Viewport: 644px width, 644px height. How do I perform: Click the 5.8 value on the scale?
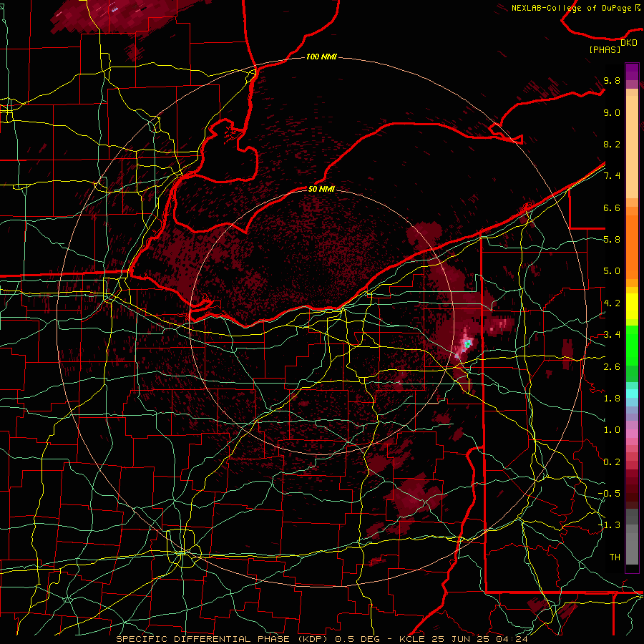612,240
